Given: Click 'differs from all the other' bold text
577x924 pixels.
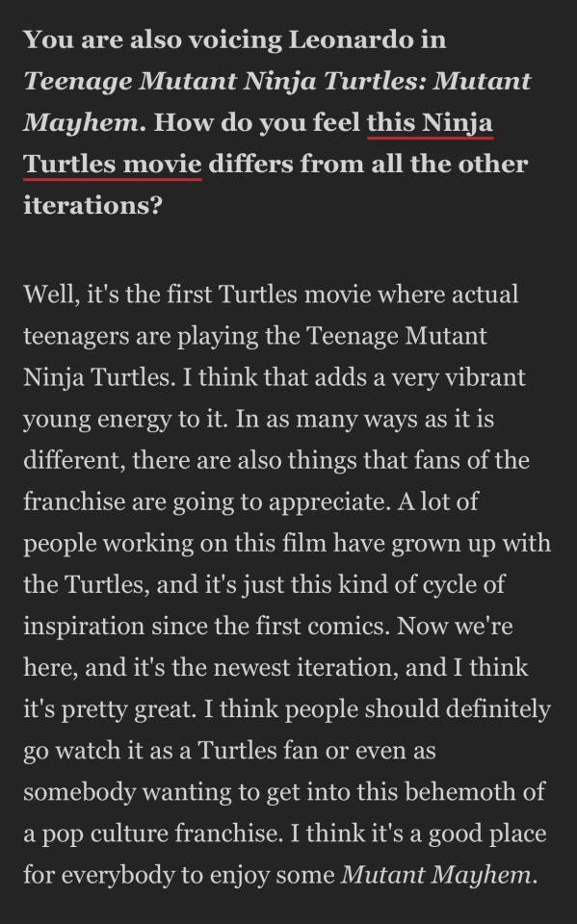Looking at the screenshot, I should pyautogui.click(x=368, y=164).
